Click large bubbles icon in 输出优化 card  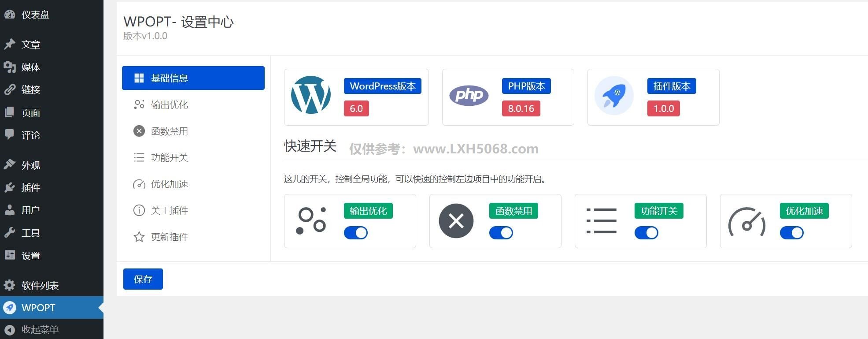[311, 220]
